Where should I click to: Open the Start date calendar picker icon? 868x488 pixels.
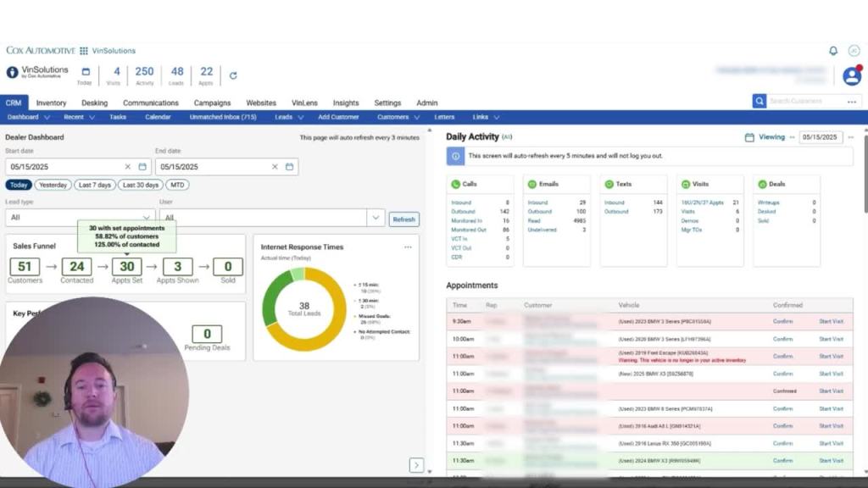142,167
